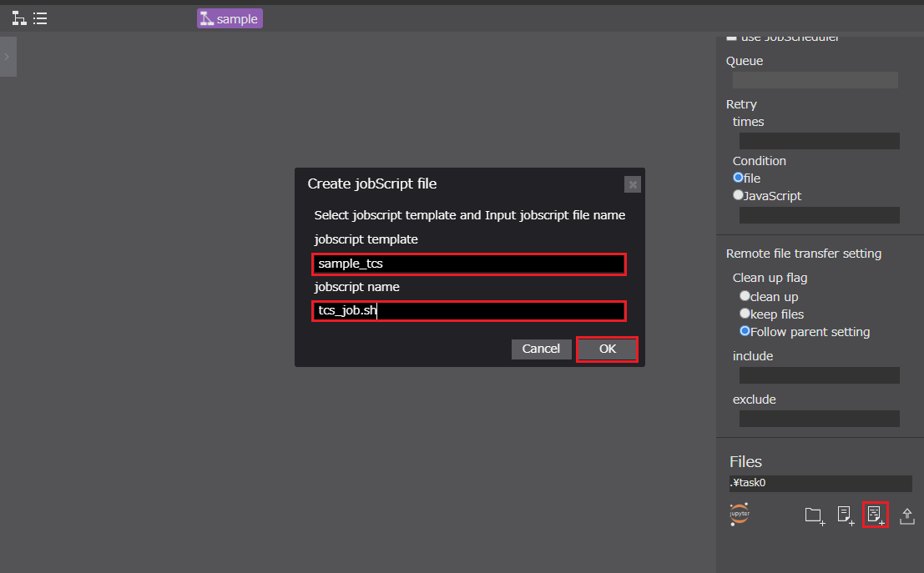Select the 'JavaScript' retry condition

739,195
